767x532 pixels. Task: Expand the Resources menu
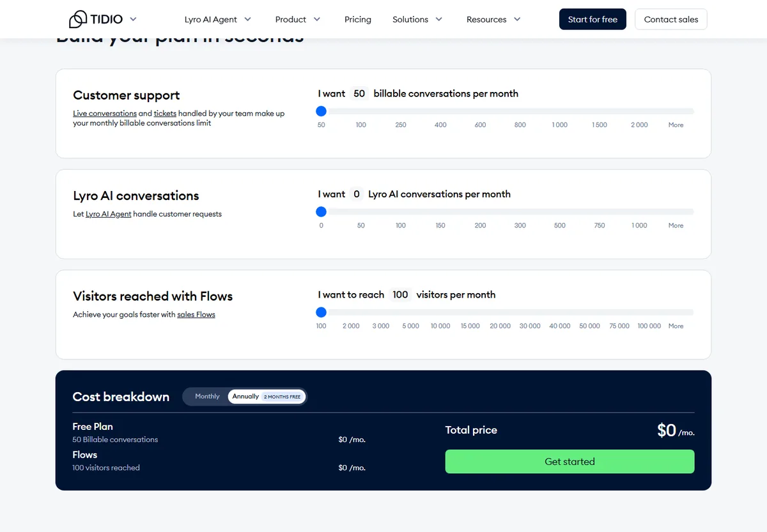click(493, 19)
